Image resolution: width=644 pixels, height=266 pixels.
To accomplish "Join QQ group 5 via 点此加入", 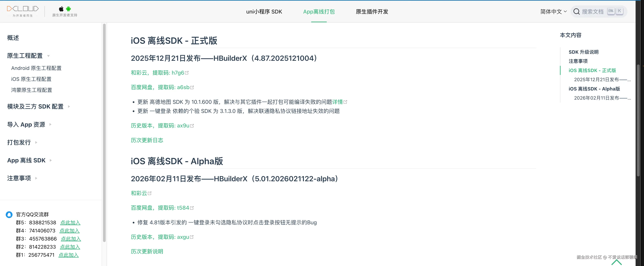I will (70, 222).
